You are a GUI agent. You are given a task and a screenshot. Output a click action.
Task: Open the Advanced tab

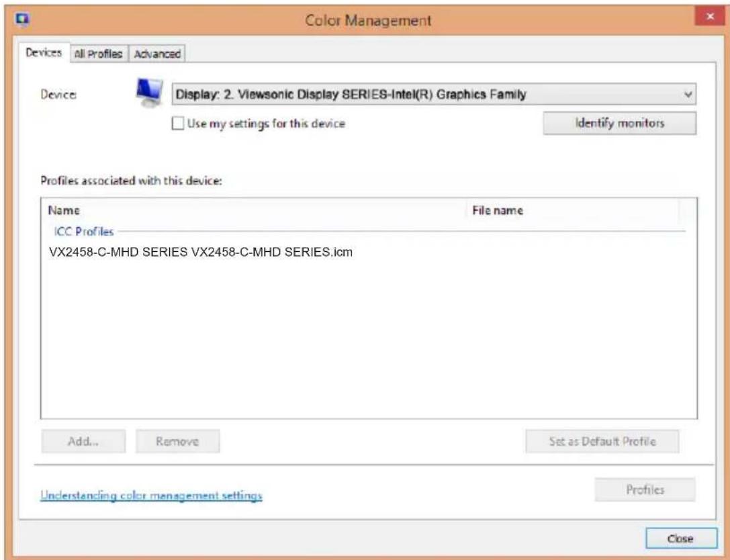pos(157,54)
